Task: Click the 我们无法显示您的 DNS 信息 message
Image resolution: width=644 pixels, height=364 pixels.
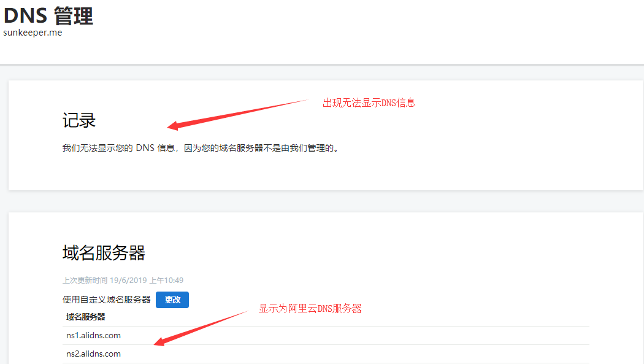Action: coord(201,149)
